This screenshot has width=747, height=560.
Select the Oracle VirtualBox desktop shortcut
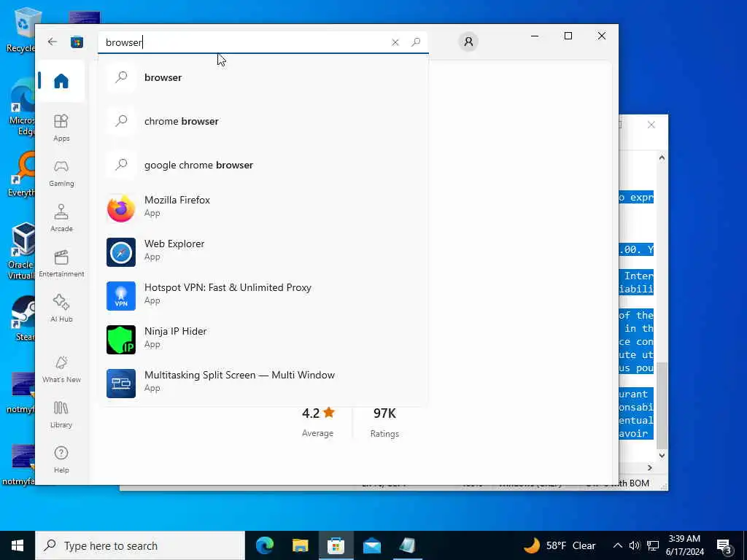[22, 251]
